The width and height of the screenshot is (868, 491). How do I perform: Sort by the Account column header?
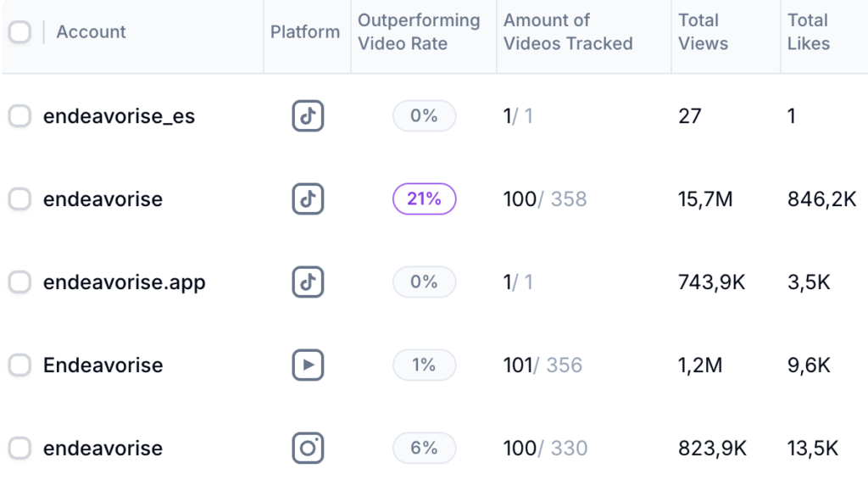(x=91, y=32)
